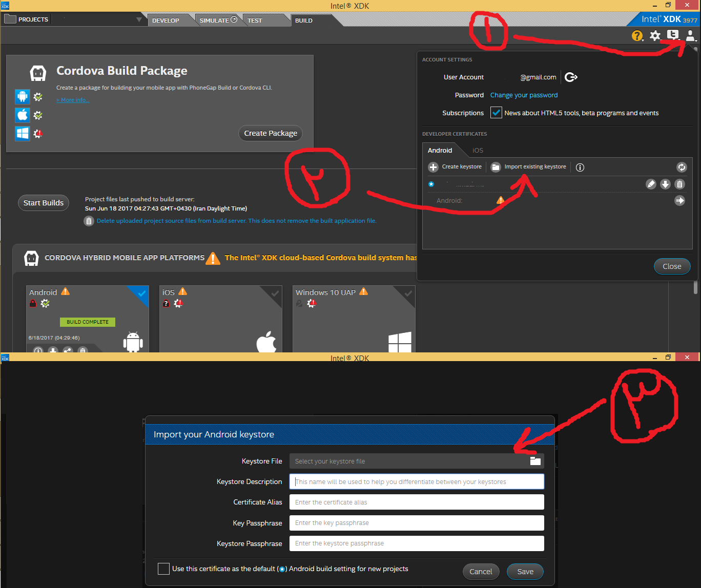
Task: Click the iOS card settings gear icon
Action: pos(178,303)
